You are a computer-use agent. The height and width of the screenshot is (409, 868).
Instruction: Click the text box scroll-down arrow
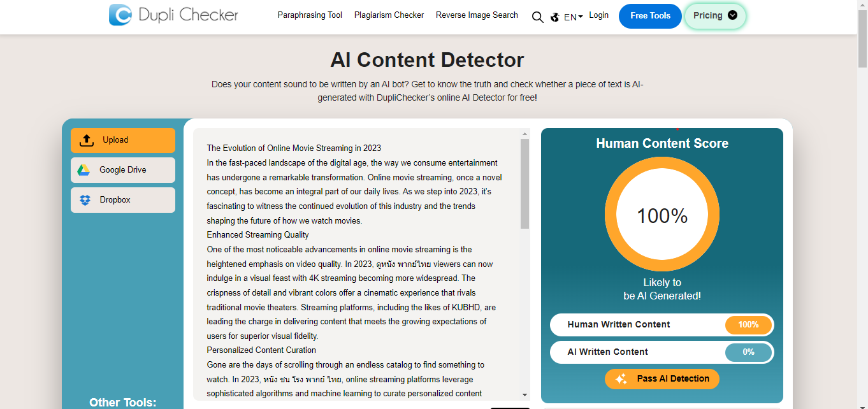(x=525, y=396)
